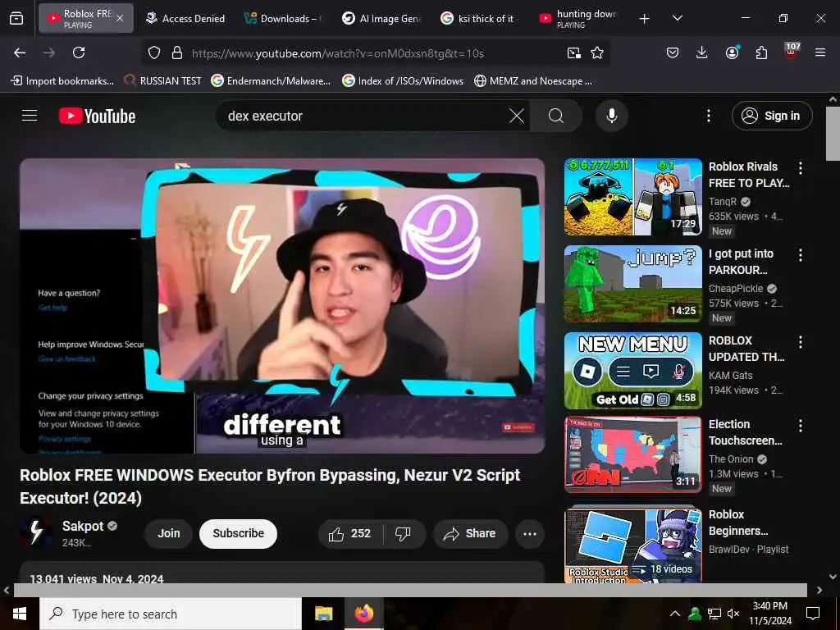This screenshot has width=840, height=630.
Task: Open options for Election Touchscreen video
Action: tap(801, 426)
